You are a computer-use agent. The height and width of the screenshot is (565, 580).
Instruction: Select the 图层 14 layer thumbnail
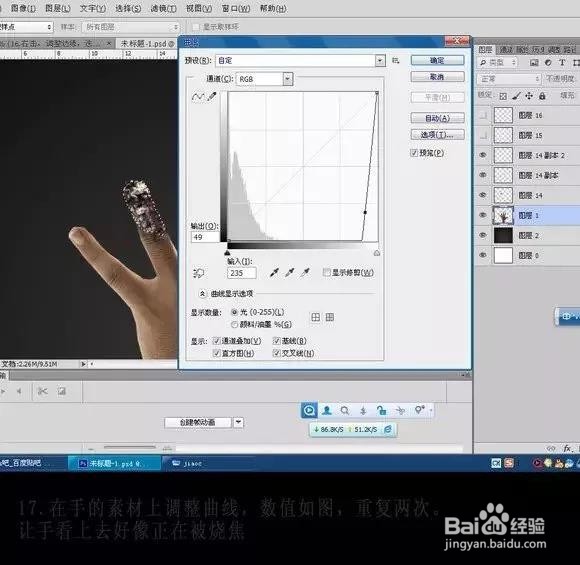tap(503, 195)
